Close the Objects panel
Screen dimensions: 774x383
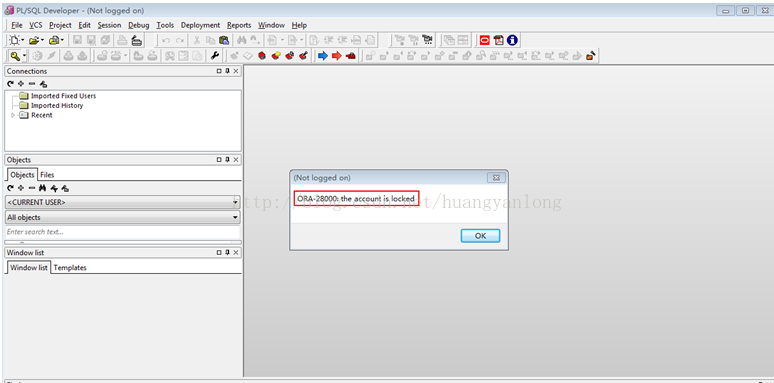coord(236,160)
